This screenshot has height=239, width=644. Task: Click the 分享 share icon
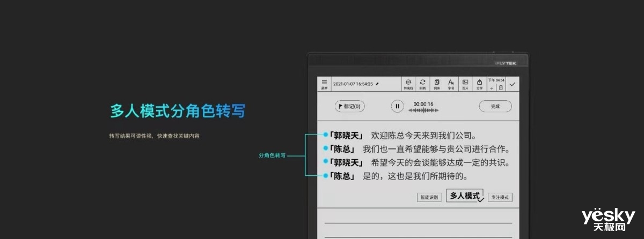coord(479,84)
